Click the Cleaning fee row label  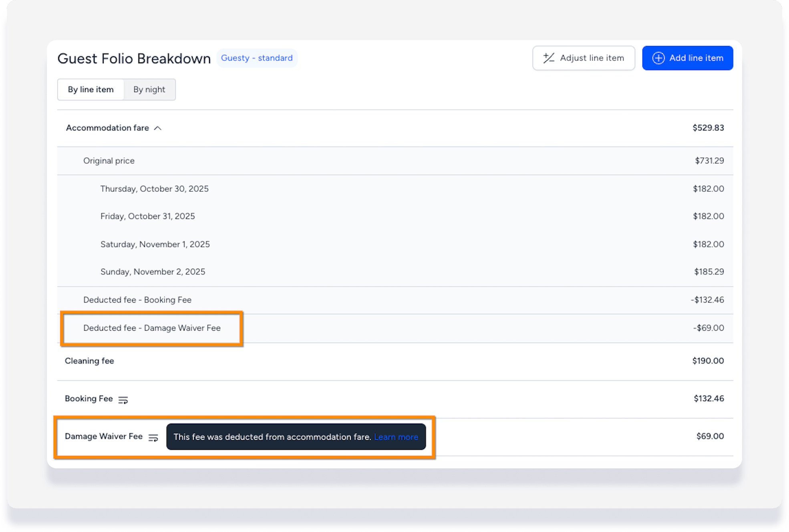pos(89,361)
